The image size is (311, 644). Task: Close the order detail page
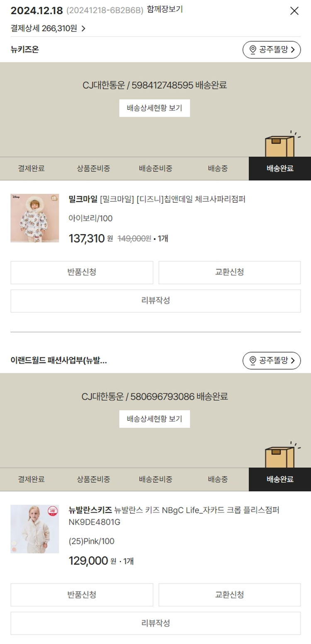point(294,11)
